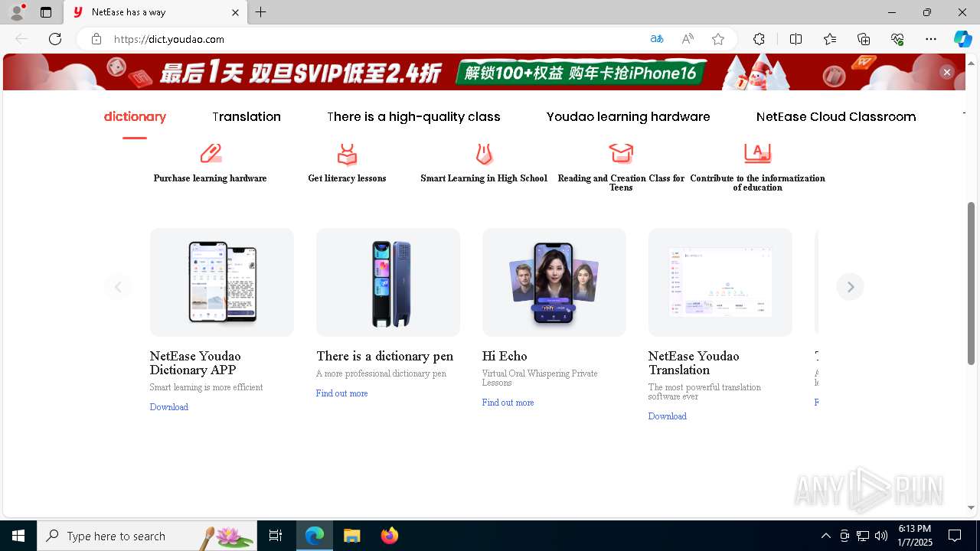Screen dimensions: 980x551
Task: Click the informatization of education icon
Action: [757, 154]
